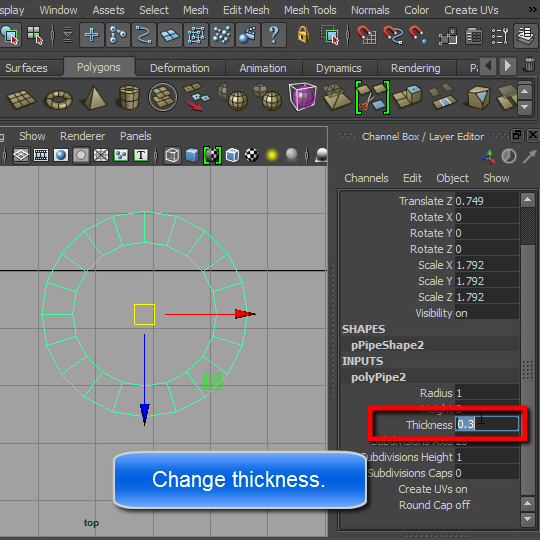Click the scissors extract shelf icon

point(372,98)
